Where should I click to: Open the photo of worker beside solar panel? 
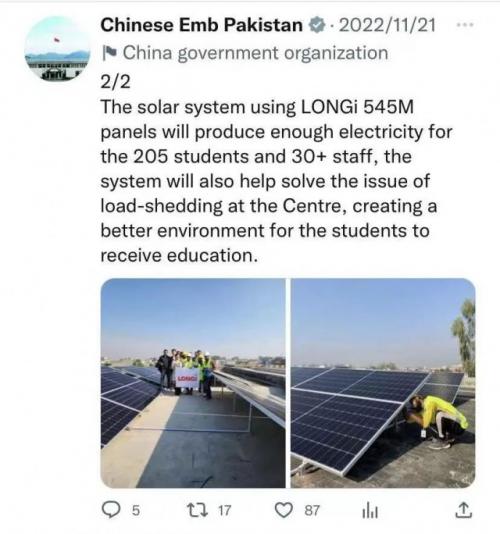point(383,383)
